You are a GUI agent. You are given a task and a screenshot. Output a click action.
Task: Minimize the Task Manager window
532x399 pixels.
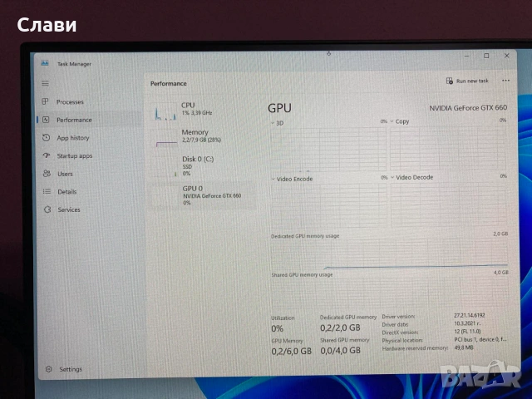tap(467, 56)
